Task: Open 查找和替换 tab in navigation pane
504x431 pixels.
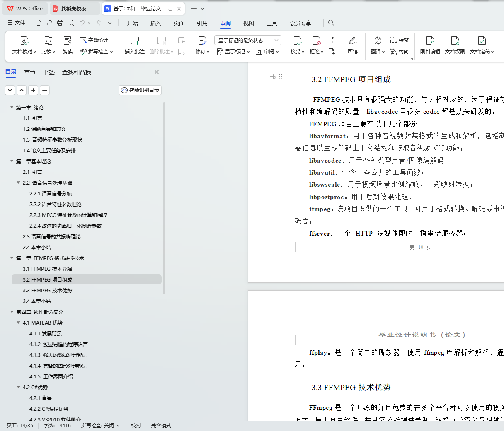Action: (77, 72)
